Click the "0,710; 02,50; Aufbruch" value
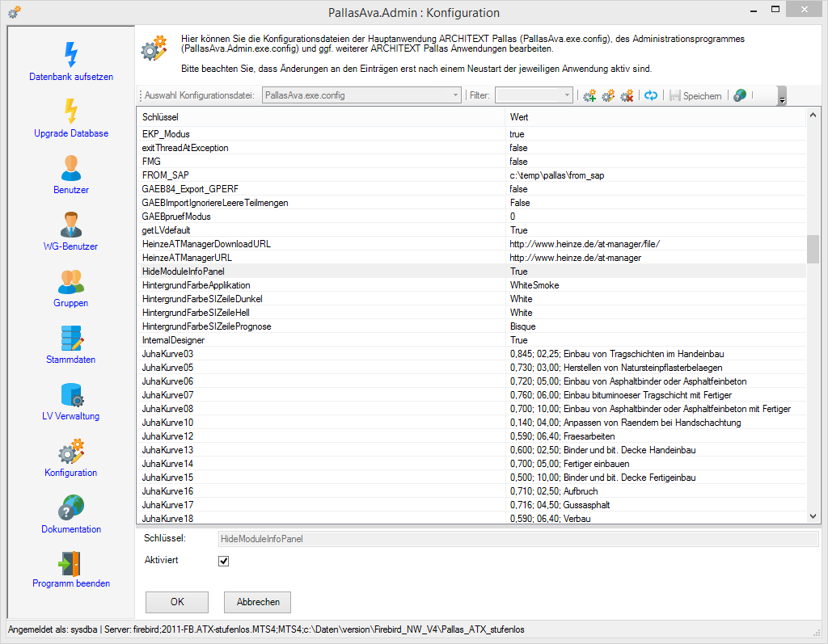Image resolution: width=828 pixels, height=644 pixels. [x=554, y=491]
